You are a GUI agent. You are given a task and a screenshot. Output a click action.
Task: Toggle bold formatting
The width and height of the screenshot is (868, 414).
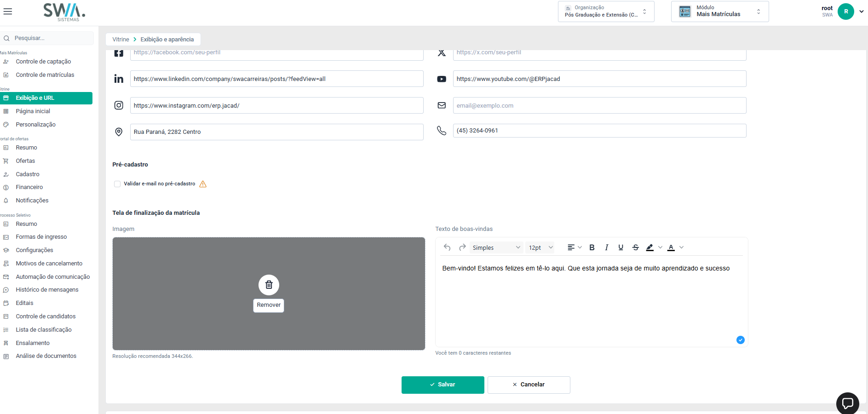[592, 247]
